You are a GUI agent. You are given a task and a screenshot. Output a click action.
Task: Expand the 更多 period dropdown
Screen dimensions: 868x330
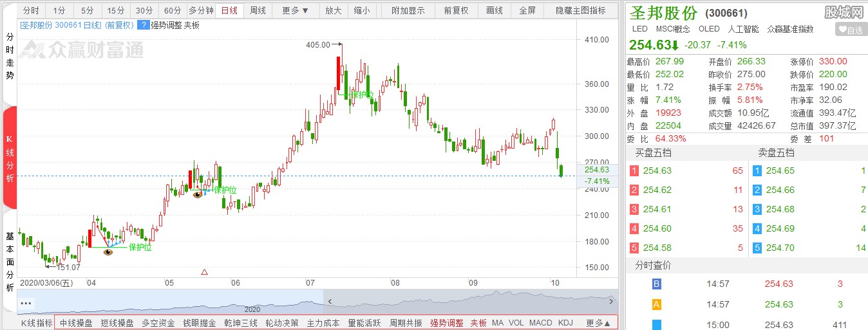296,10
